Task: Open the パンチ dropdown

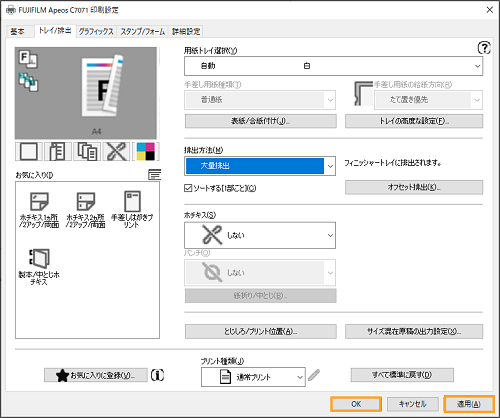Action: point(260,273)
